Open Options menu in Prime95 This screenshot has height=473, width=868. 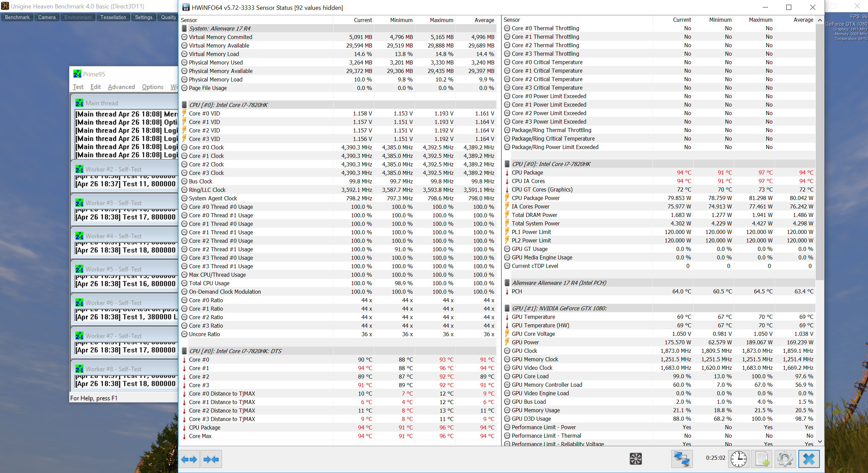(153, 87)
